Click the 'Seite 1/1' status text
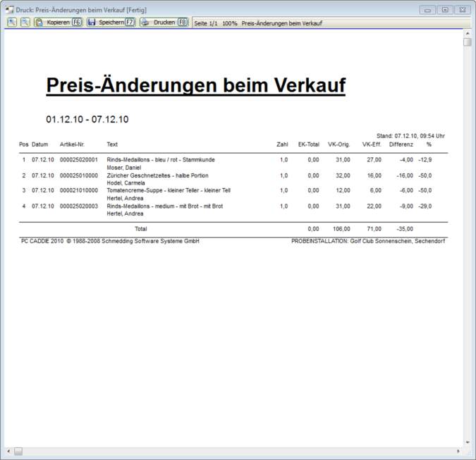The height and width of the screenshot is (460, 476). tap(206, 23)
